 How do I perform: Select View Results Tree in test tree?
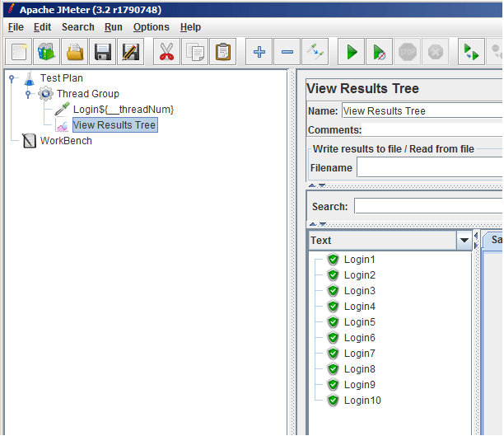[114, 124]
